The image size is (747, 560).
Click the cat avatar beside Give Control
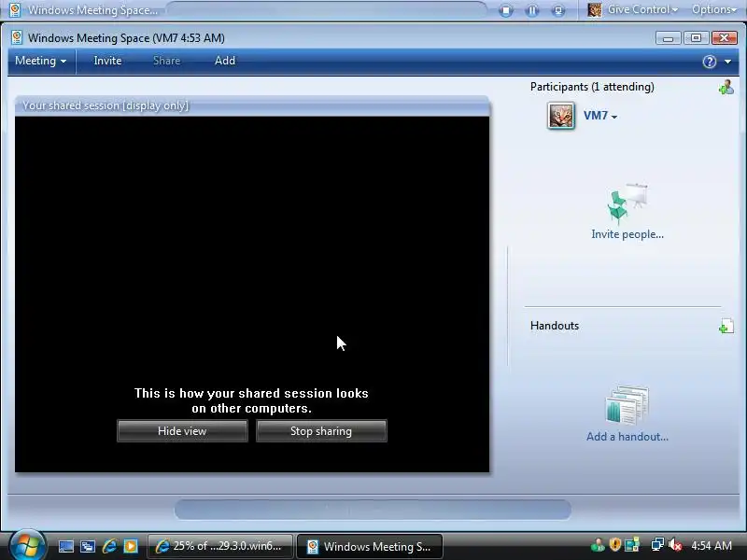(x=594, y=10)
